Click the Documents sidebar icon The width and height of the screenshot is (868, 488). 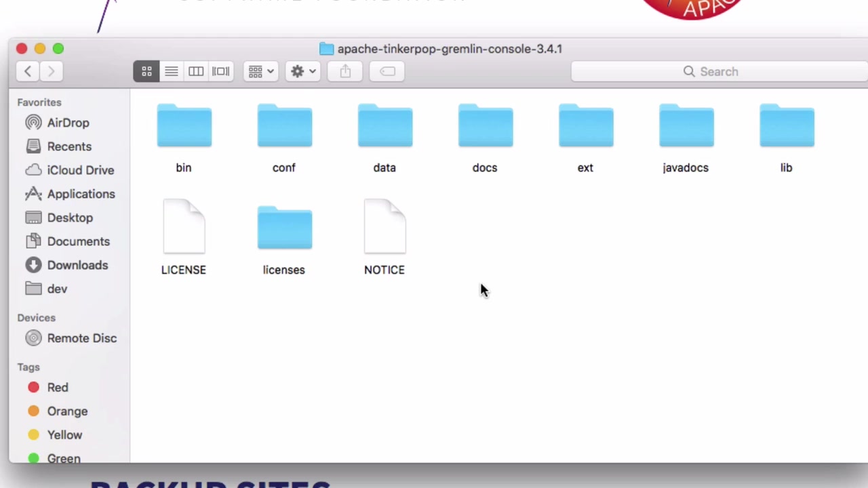pyautogui.click(x=33, y=241)
